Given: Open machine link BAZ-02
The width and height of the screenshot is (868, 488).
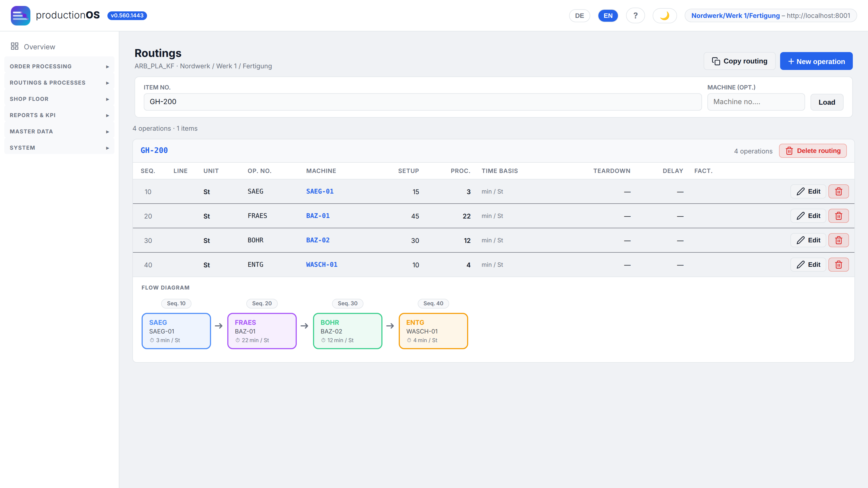Looking at the screenshot, I should [x=318, y=240].
